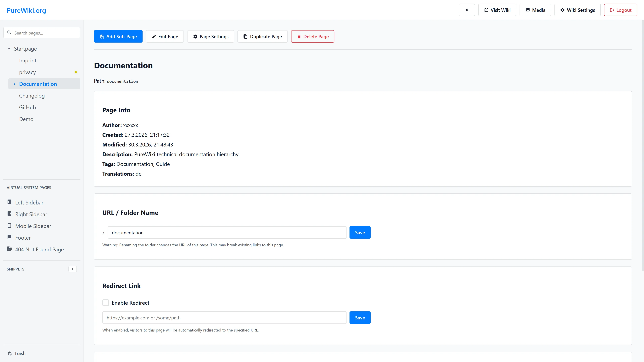Enable the Redirect checkbox
Screen dimensions: 644x362
click(x=106, y=303)
